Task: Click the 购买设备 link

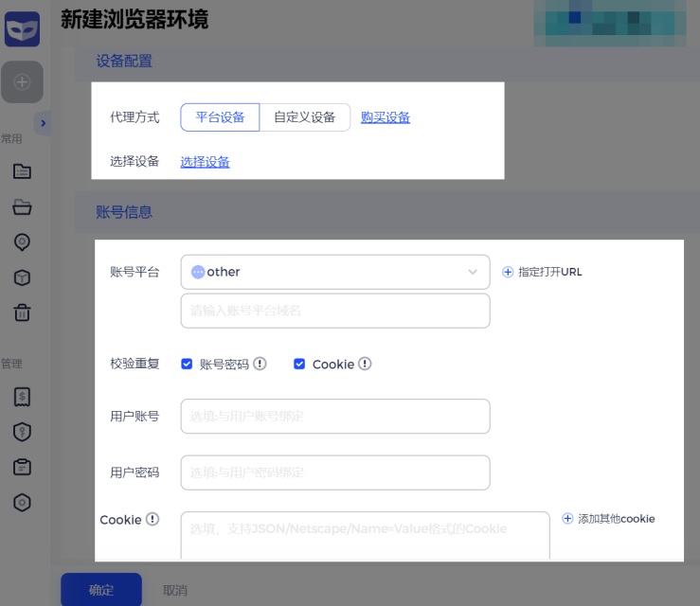Action: pos(386,117)
